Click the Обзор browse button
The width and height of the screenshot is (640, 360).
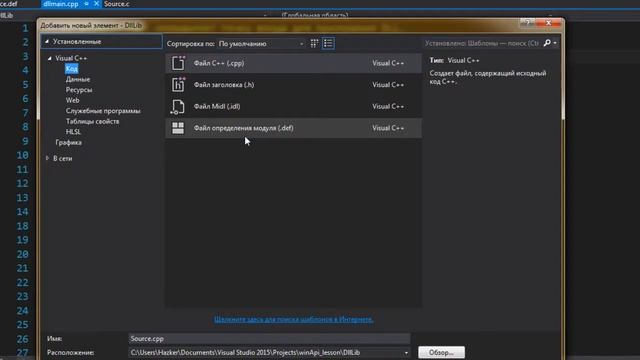441,352
